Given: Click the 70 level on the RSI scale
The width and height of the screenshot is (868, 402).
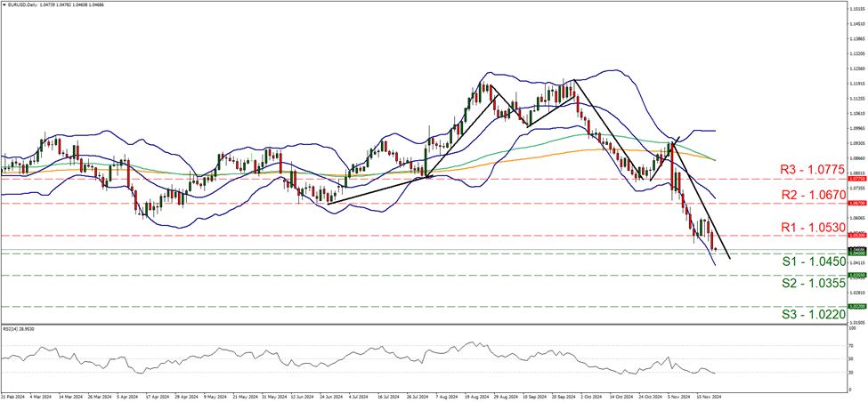Looking at the screenshot, I should pos(851,346).
